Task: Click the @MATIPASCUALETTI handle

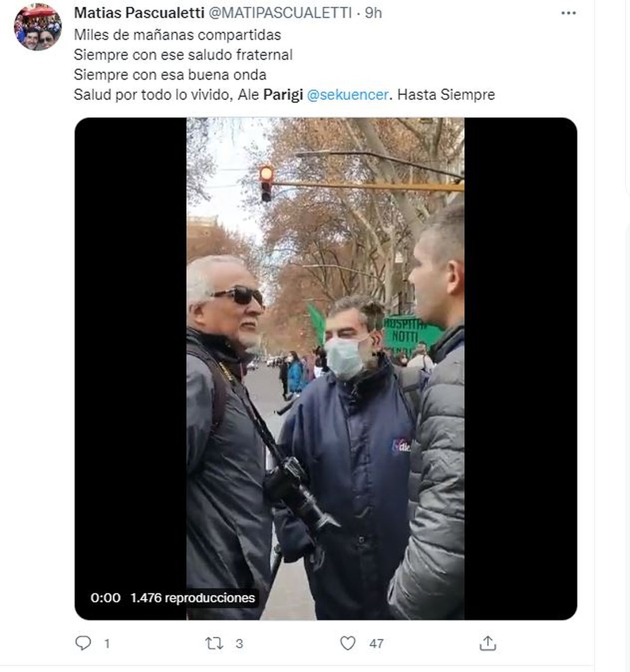Action: pyautogui.click(x=280, y=13)
